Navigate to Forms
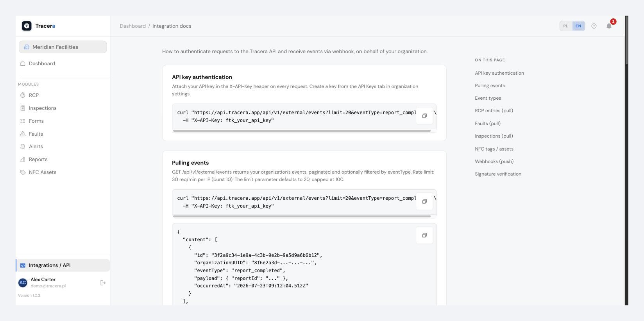 coord(63,121)
